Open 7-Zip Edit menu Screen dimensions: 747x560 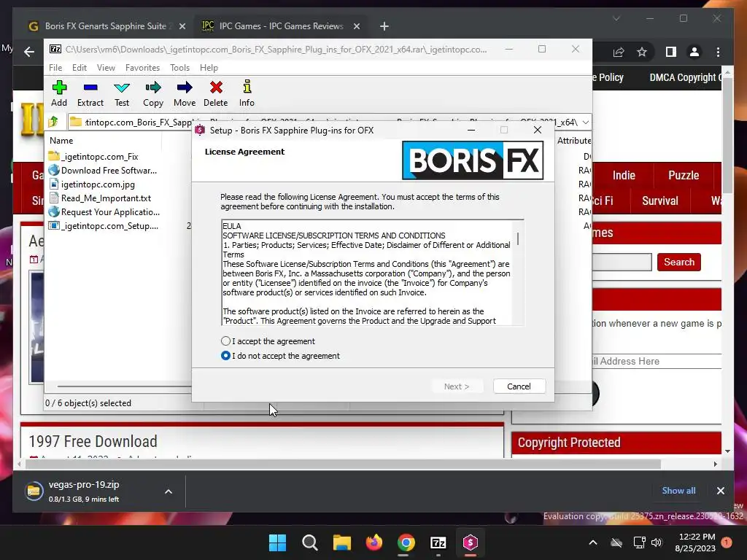[79, 68]
